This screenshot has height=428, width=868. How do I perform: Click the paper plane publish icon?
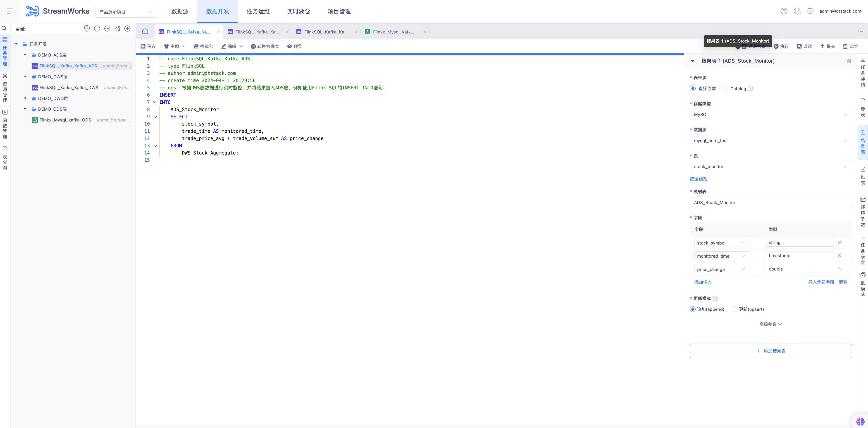(117, 29)
